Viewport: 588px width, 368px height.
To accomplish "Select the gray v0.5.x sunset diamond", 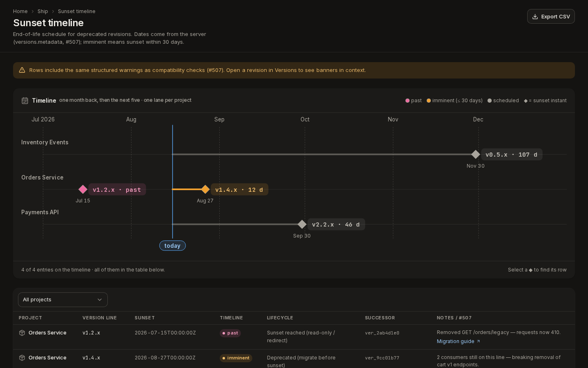I will [476, 154].
